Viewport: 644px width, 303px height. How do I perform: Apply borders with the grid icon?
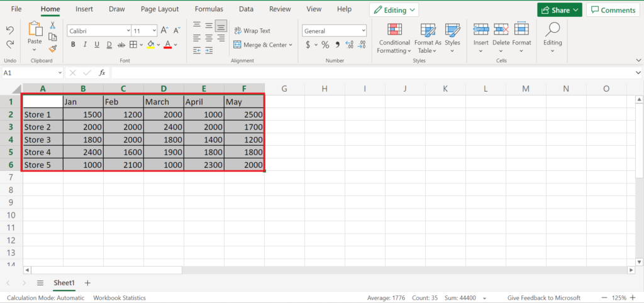click(133, 45)
